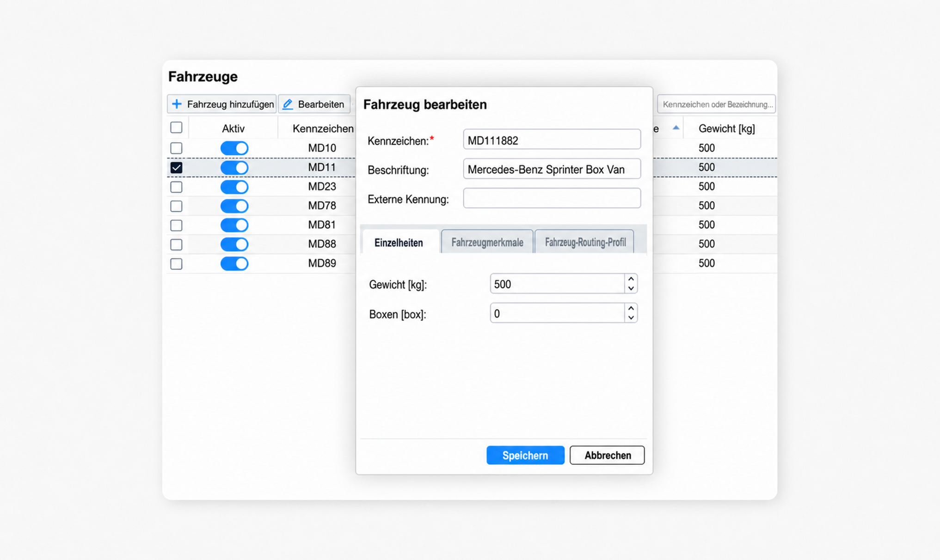This screenshot has height=560, width=940.
Task: Check the box for row MD10
Action: click(x=176, y=148)
